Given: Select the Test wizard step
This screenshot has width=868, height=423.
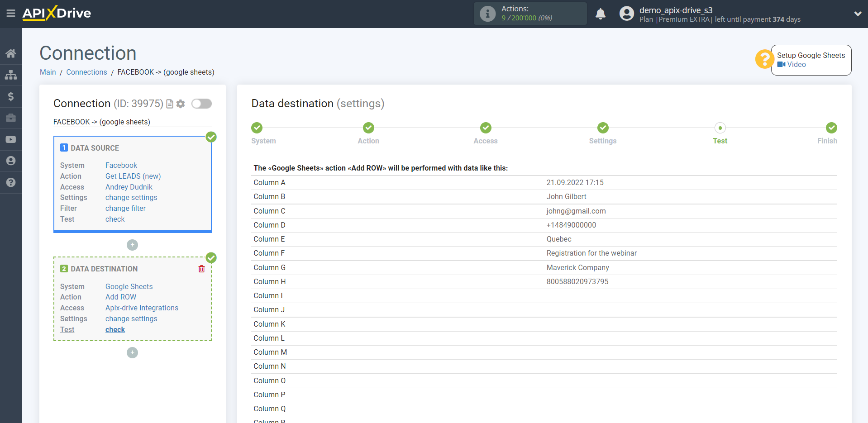Looking at the screenshot, I should pos(720,128).
